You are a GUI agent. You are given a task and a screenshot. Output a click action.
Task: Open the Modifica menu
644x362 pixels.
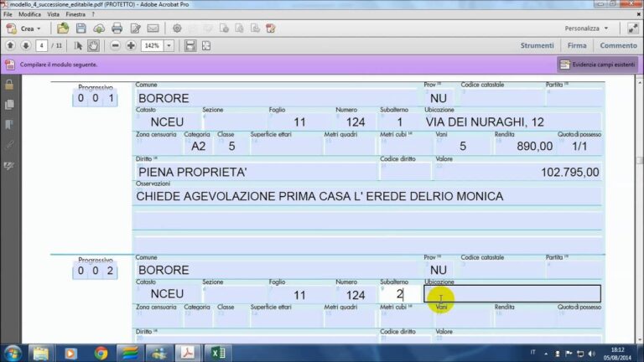pos(29,14)
